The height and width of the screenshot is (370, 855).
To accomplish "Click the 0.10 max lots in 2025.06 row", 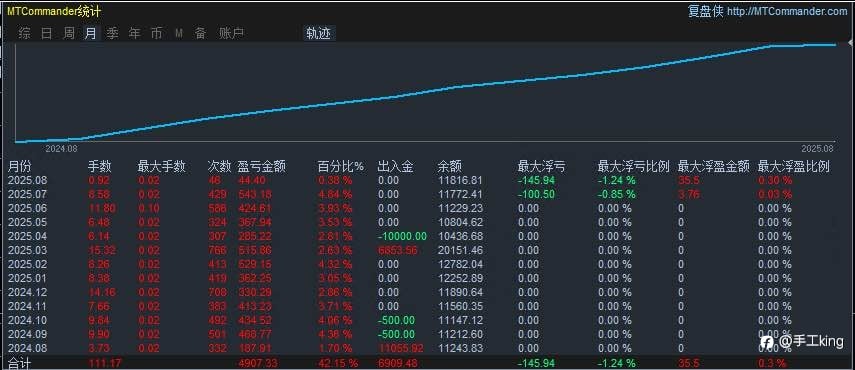I will 148,208.
